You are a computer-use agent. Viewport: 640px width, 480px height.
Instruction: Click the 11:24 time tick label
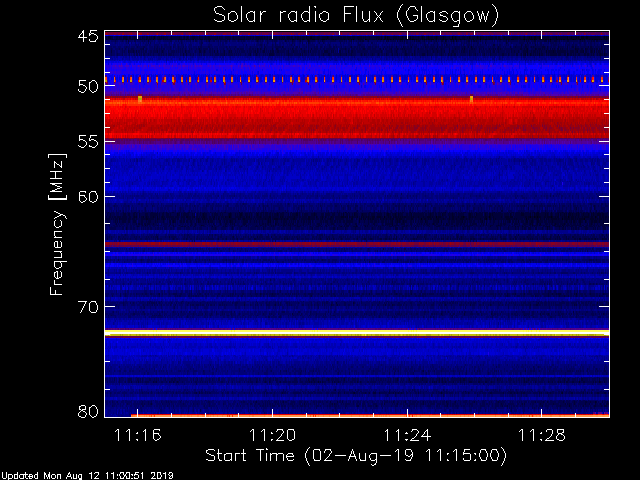point(407,436)
